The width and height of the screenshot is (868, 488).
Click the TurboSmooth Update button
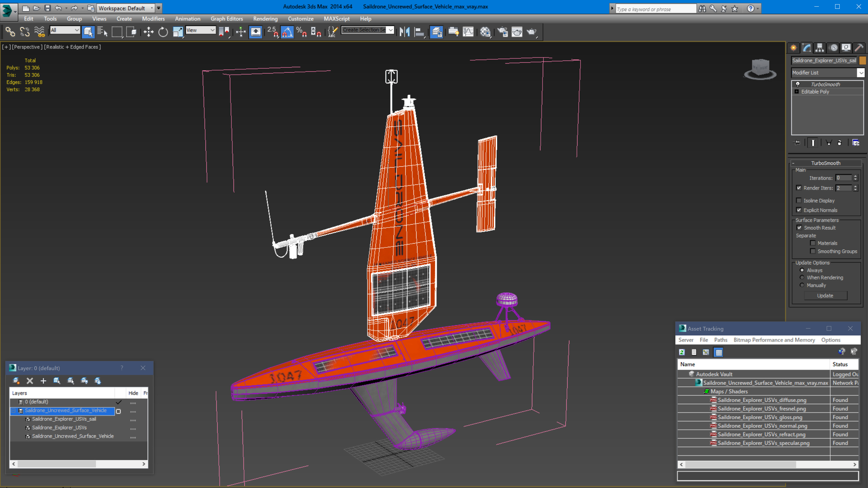pyautogui.click(x=825, y=296)
